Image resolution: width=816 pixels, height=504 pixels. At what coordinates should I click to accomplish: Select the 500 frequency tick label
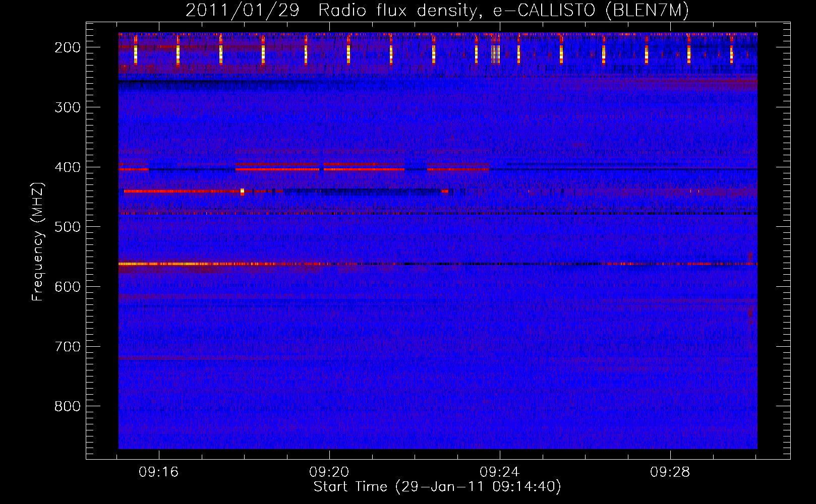(68, 227)
